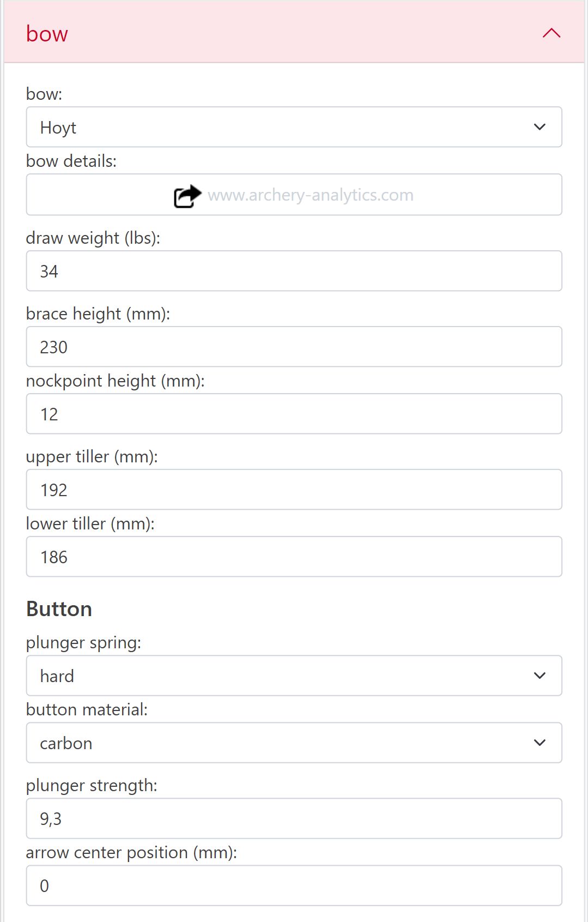588x922 pixels.
Task: Collapse the bow section with chevron
Action: tap(551, 33)
